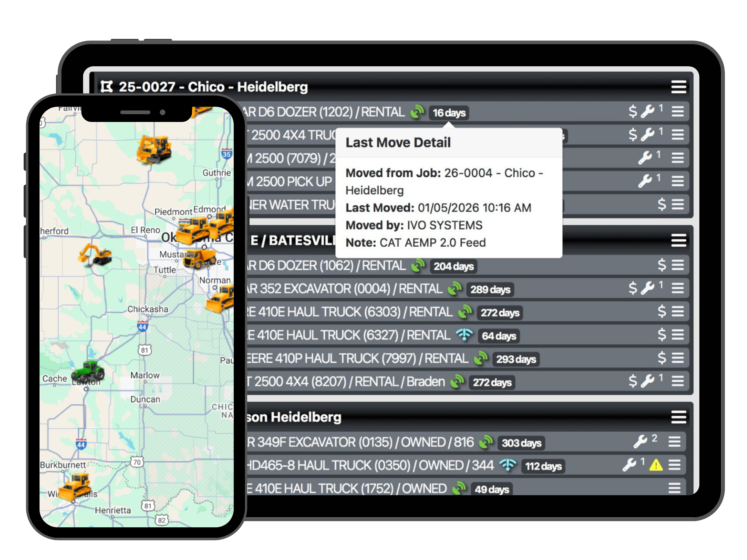
Task: Click the excavator marker on the map
Action: point(95,254)
